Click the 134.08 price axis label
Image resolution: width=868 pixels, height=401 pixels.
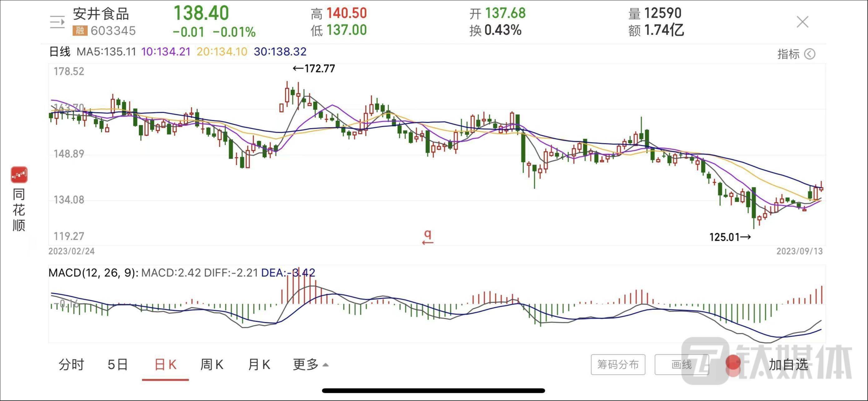point(69,200)
